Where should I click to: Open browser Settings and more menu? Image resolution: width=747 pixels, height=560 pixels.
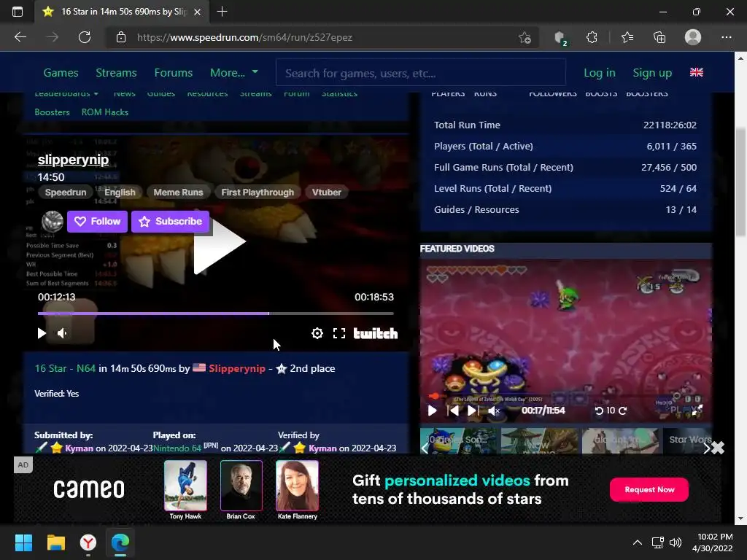(726, 37)
